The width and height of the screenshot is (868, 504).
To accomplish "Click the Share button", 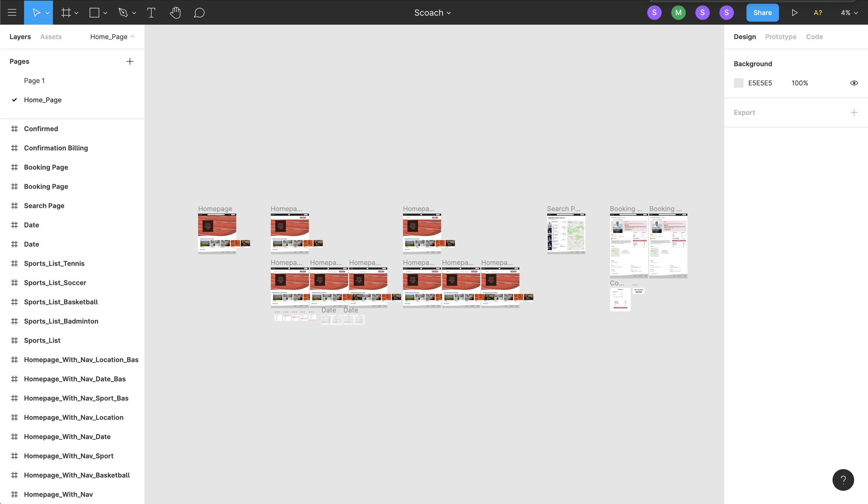I will 762,13.
